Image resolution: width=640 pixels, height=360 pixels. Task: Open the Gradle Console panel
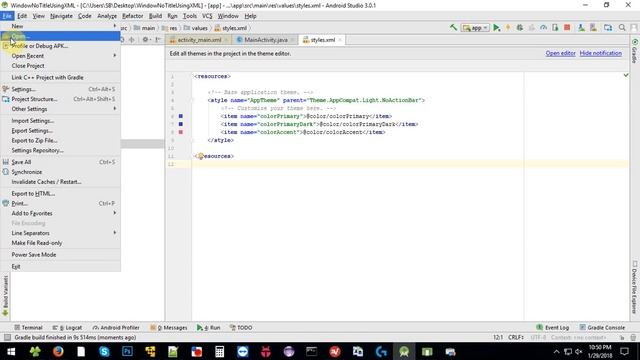click(602, 327)
